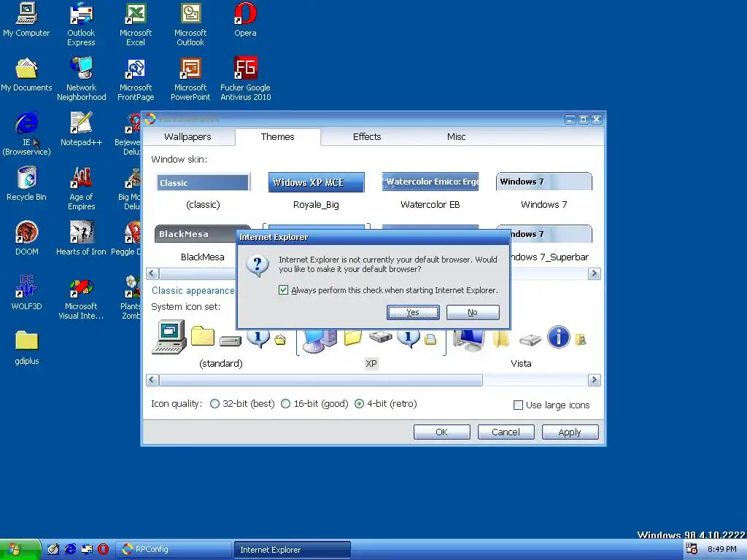Launch Opera from quick launch bar
This screenshot has width=747, height=560.
103,549
